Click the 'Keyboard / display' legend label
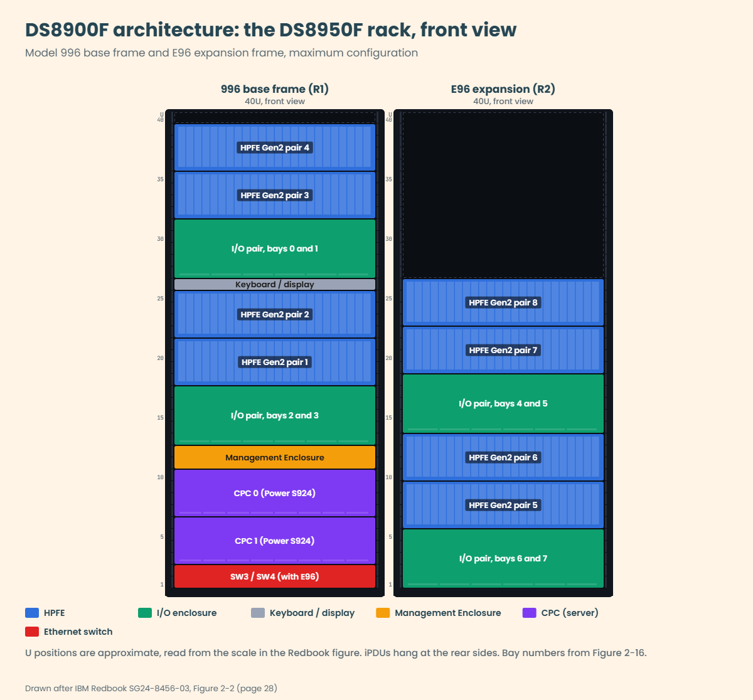Image resolution: width=753 pixels, height=700 pixels. tap(312, 613)
